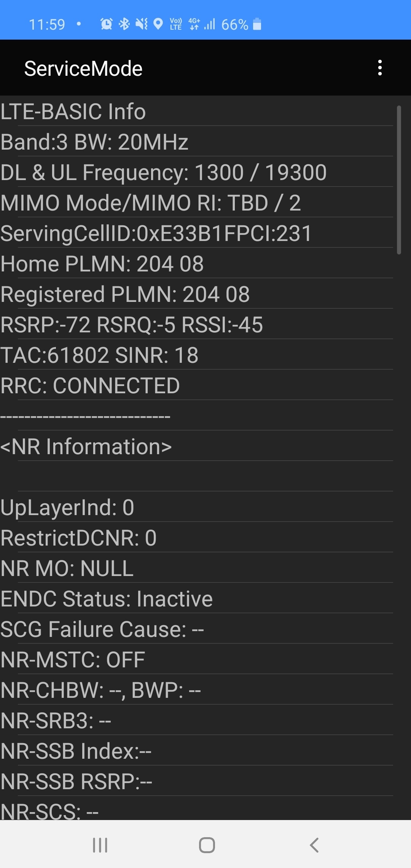Tap the location pin status icon
Image resolution: width=411 pixels, height=868 pixels.
158,24
